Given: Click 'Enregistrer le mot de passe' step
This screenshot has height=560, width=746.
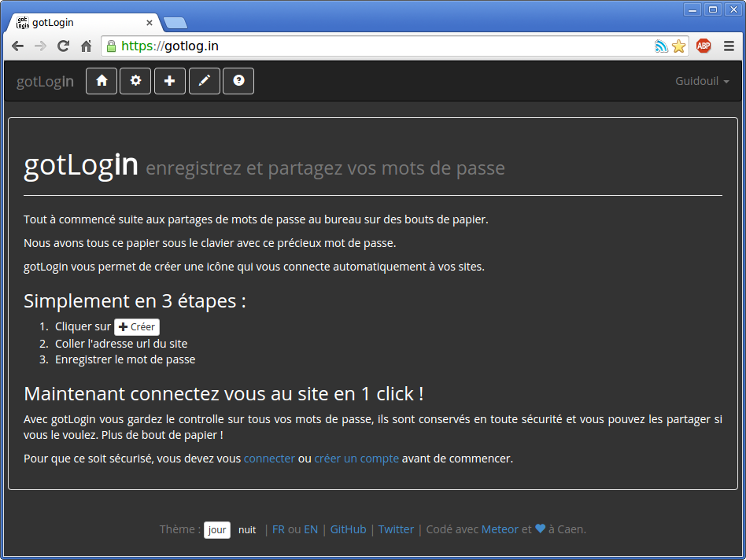Looking at the screenshot, I should pos(125,359).
